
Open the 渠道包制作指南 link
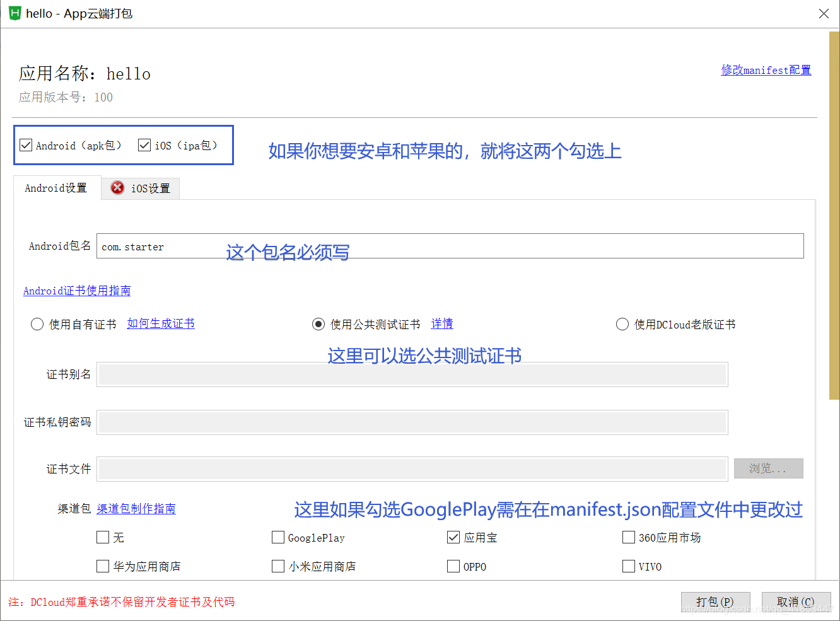pyautogui.click(x=136, y=509)
